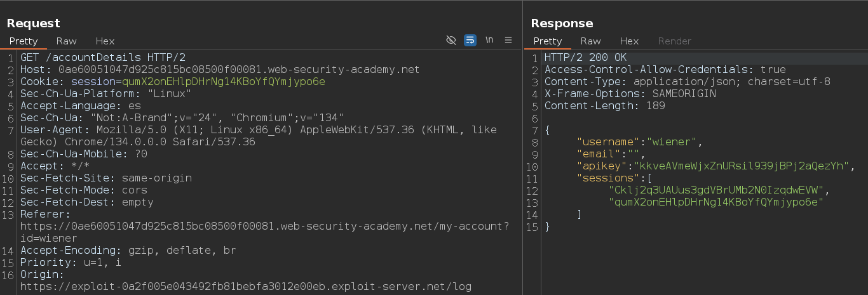Screen dimensions: 868x295
Task: Switch Request view to Raw tab
Action: [67, 41]
